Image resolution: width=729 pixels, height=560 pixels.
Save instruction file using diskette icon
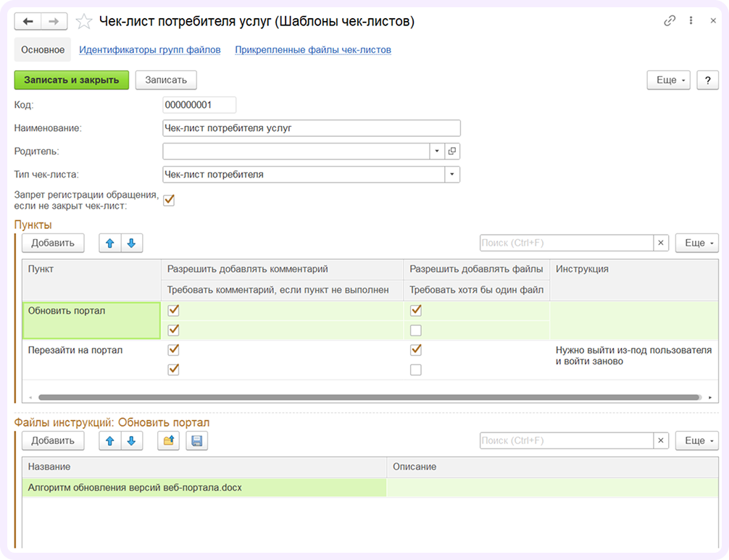[196, 440]
